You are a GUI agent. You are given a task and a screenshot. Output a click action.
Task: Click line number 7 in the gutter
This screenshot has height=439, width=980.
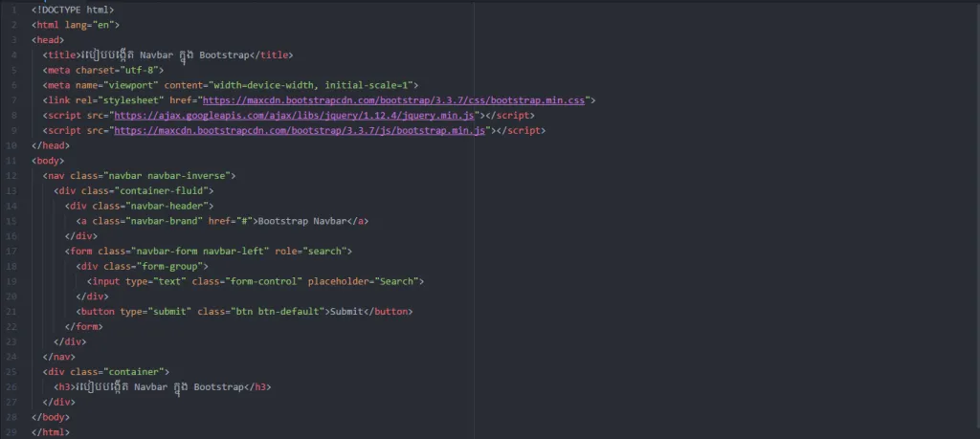[x=14, y=100]
